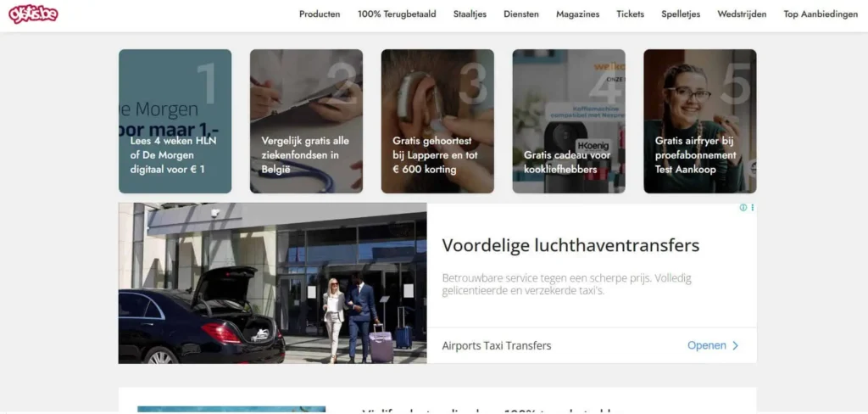Viewport: 868px width, 414px height.
Task: Open the Tickets page
Action: 630,14
